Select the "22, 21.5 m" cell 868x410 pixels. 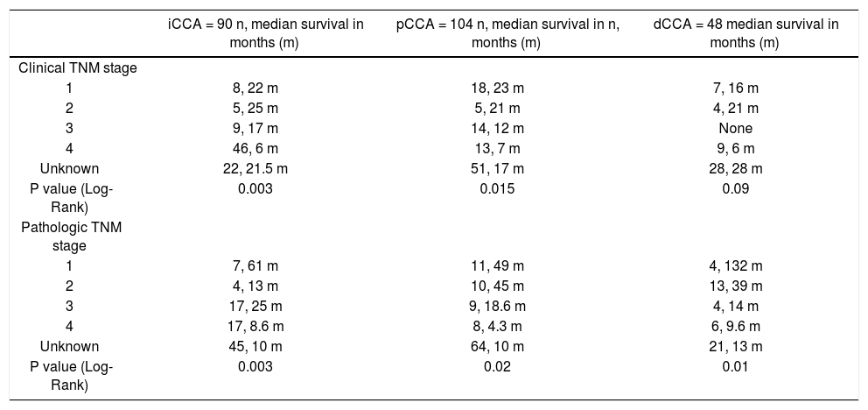265,169
